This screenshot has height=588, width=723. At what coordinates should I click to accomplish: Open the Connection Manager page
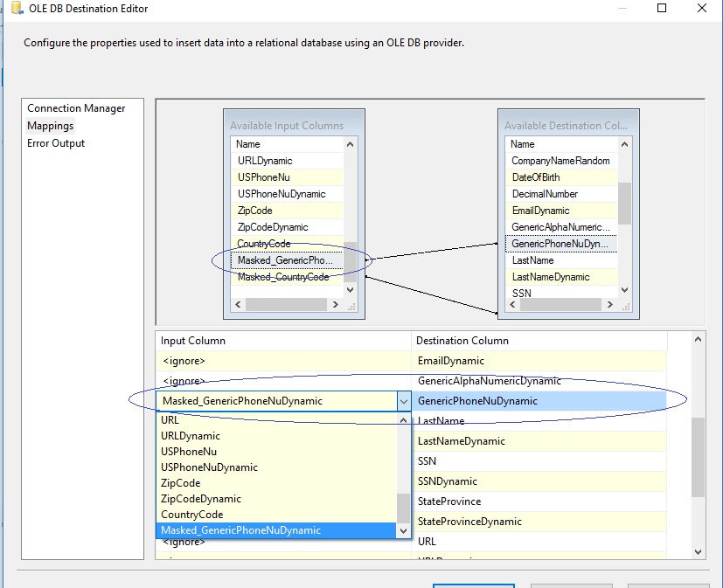(x=76, y=108)
